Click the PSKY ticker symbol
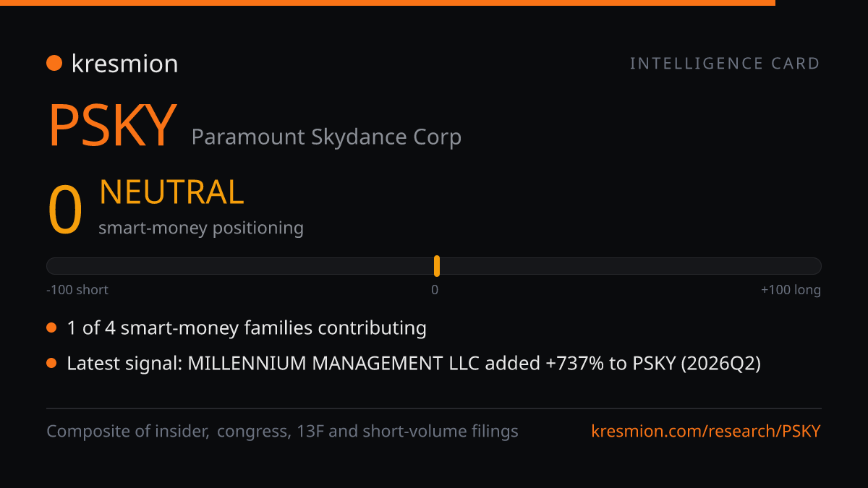 112,126
